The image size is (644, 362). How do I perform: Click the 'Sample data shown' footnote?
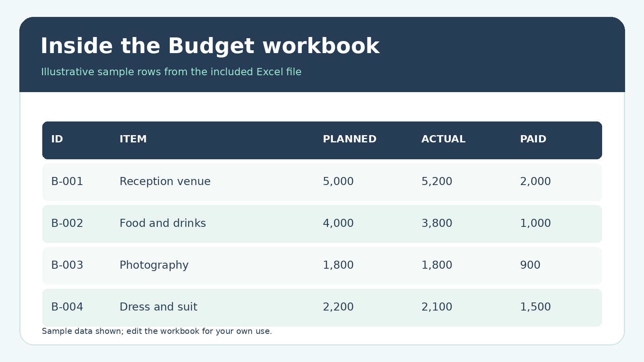(157, 331)
